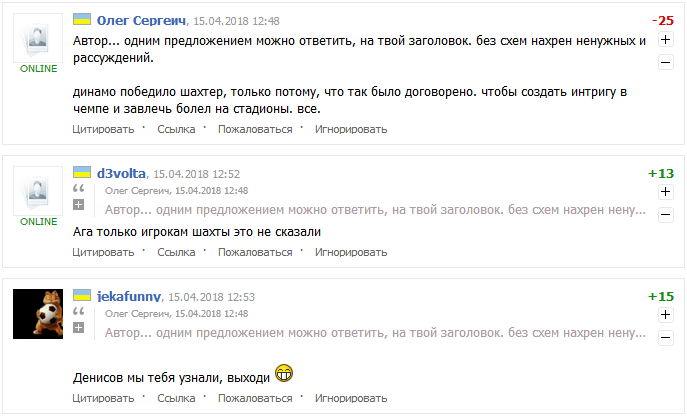This screenshot has height=416, width=687.
Task: Downvote d3volta's comment with minus button
Action: coord(666,214)
